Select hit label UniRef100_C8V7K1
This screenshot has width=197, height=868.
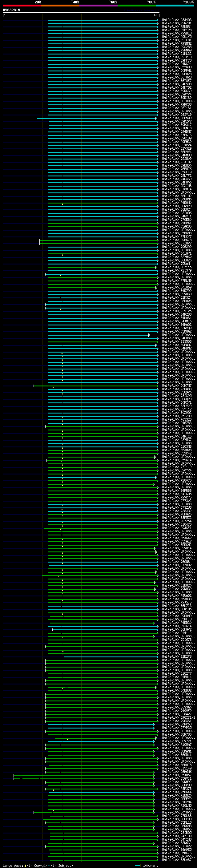tap(177, 741)
